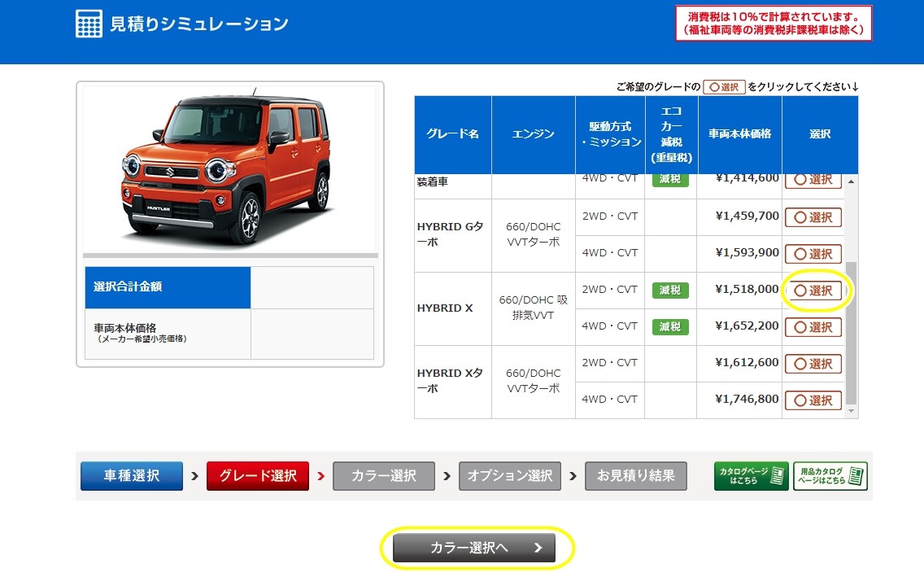Click the ¥1,612,600 price cell
This screenshot has height=577, width=924.
point(739,362)
